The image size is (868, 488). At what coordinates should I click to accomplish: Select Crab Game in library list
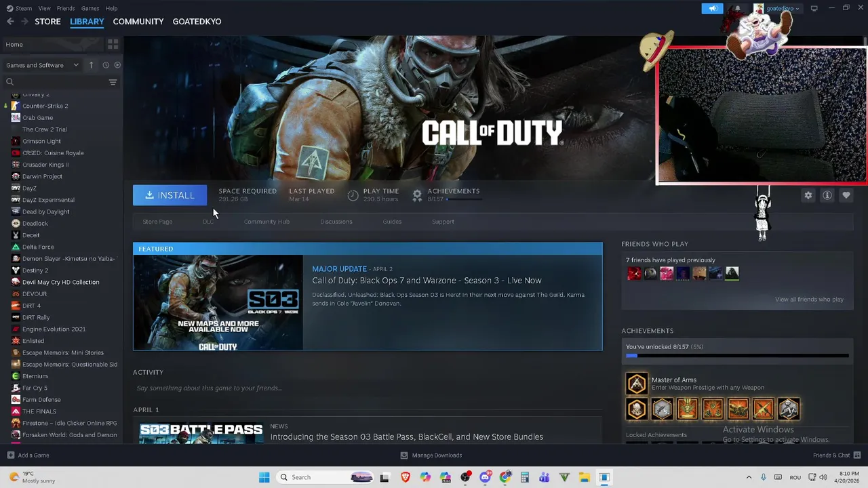click(37, 118)
